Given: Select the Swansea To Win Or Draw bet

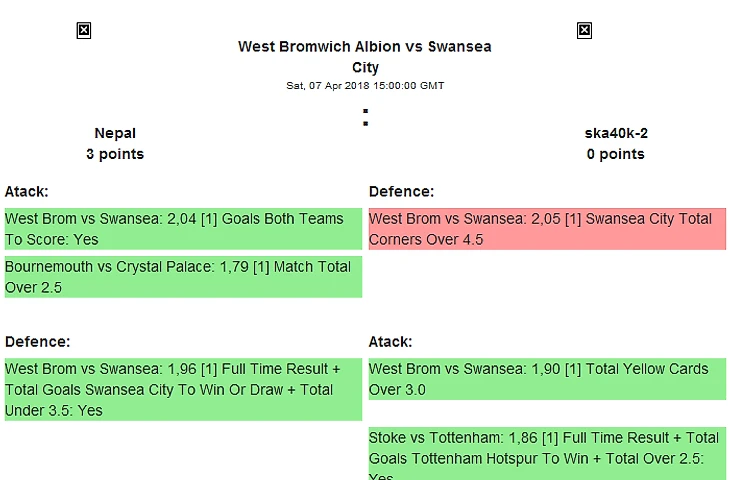Looking at the screenshot, I should (182, 389).
